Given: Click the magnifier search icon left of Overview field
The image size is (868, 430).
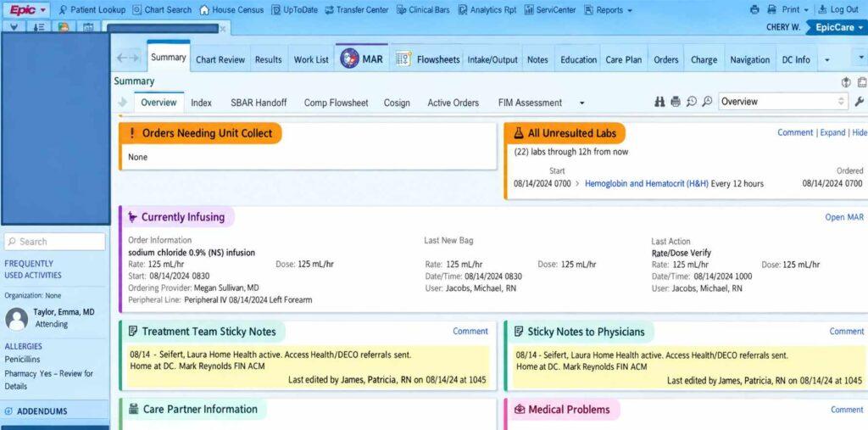Looking at the screenshot, I should [707, 102].
